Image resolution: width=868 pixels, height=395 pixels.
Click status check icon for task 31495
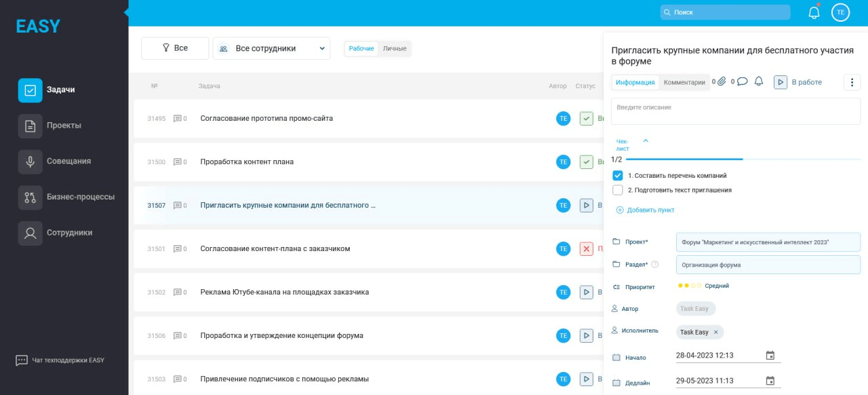[x=587, y=119]
